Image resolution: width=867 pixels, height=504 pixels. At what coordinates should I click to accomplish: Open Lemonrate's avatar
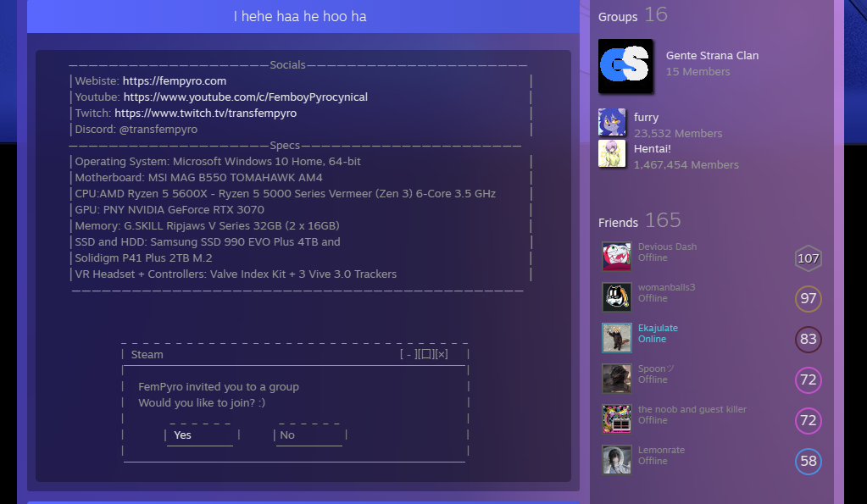616,459
